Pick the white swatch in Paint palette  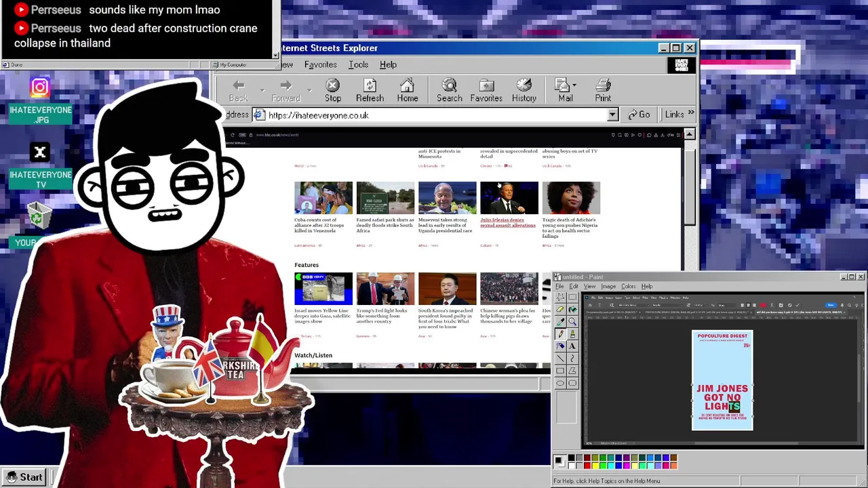coord(571,465)
